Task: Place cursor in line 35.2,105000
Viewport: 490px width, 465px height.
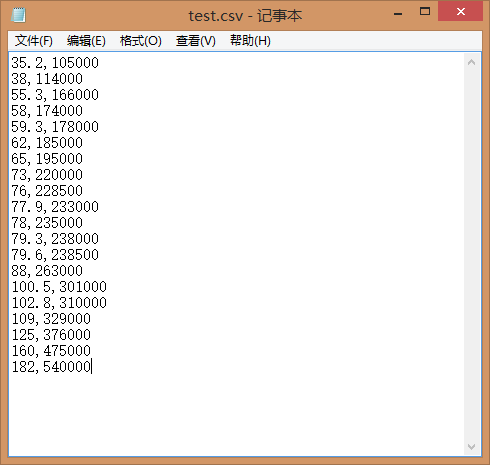Action: (55, 63)
